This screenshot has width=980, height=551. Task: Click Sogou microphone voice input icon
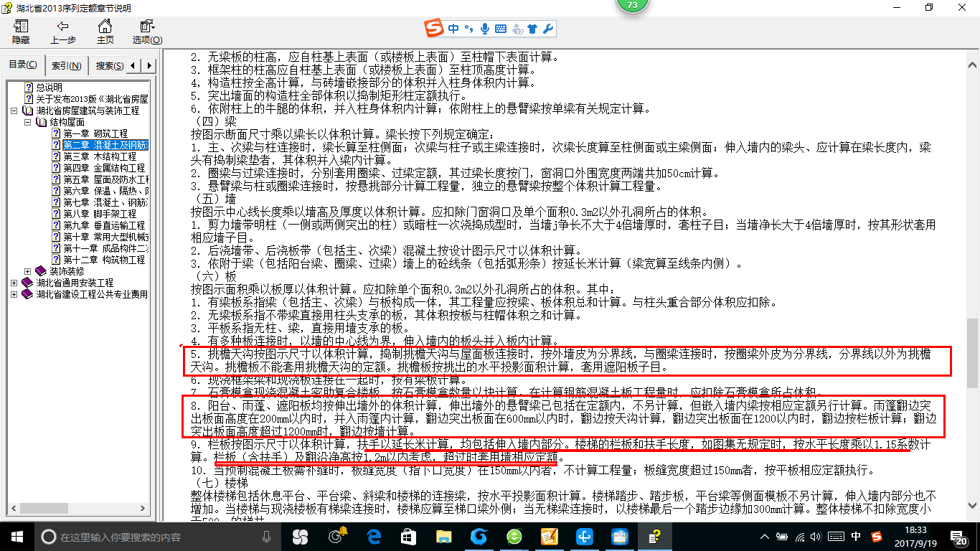click(x=485, y=29)
